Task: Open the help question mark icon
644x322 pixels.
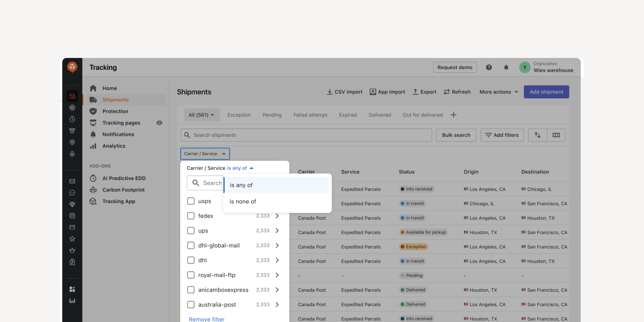Action: [x=489, y=67]
